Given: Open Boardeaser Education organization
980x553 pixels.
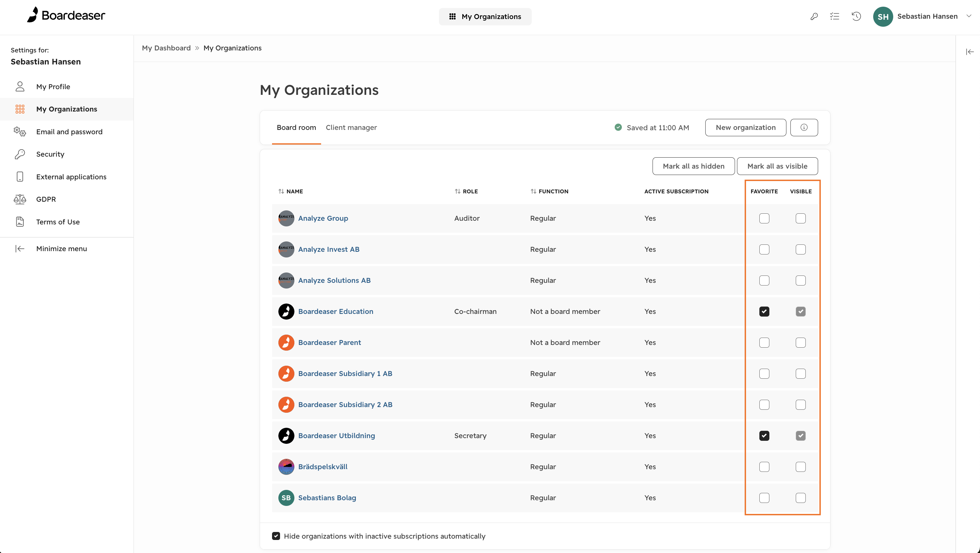Looking at the screenshot, I should coord(335,311).
